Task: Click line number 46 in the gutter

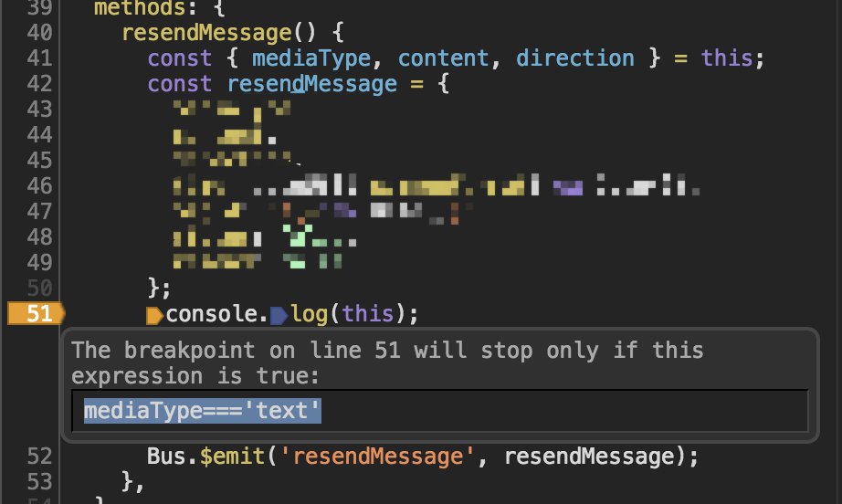Action: [40, 186]
